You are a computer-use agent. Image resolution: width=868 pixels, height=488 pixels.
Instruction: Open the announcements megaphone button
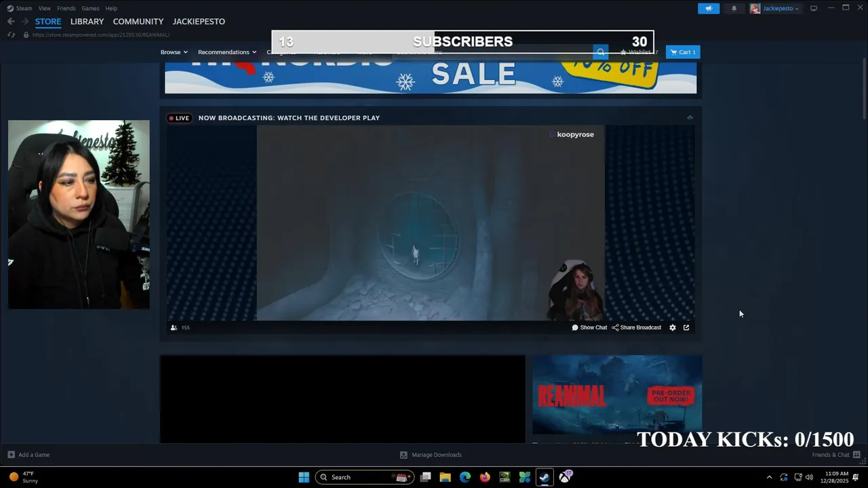point(709,8)
